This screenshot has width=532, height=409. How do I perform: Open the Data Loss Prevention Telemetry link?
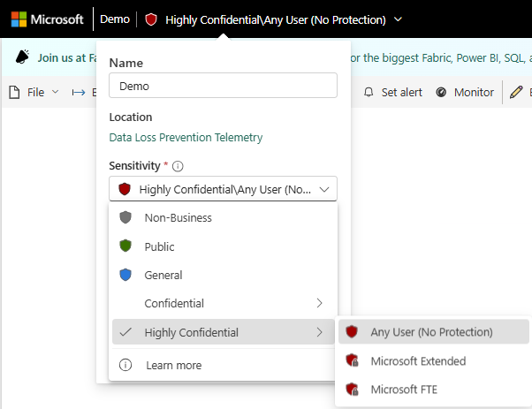pos(186,138)
